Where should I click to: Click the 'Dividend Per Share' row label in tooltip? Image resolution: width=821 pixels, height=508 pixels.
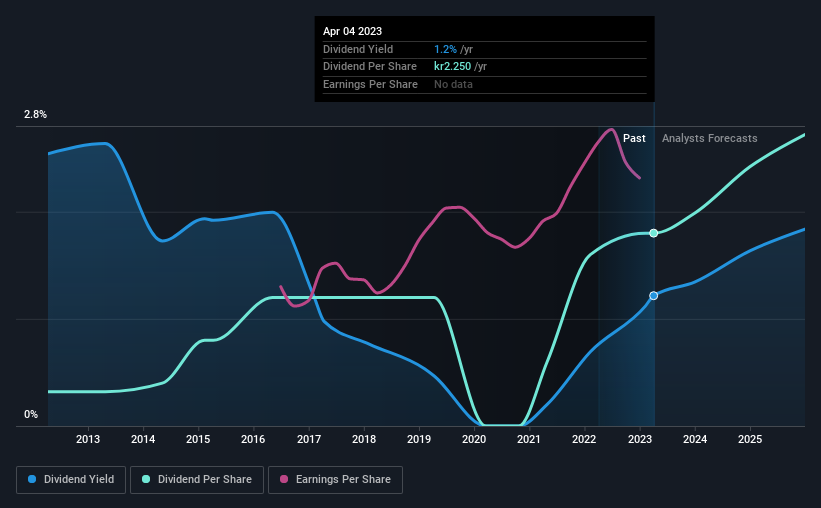370,67
